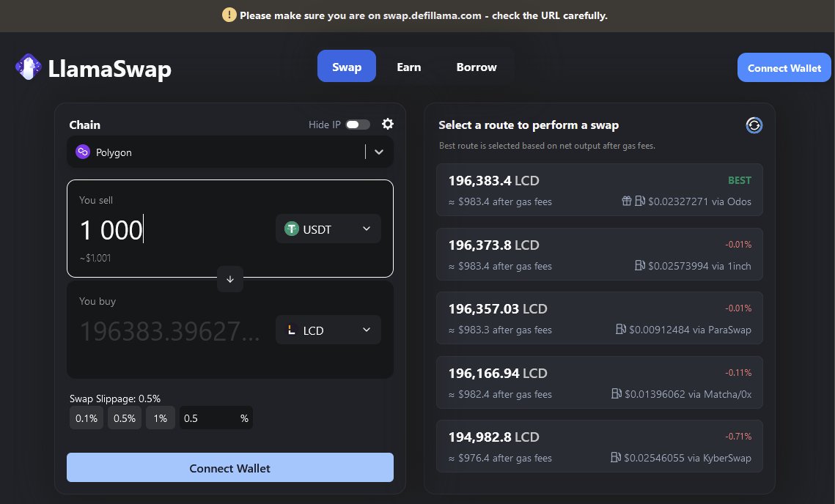Click the 'Best route is selected' subtitle text
Image resolution: width=835 pixels, height=504 pixels.
tap(547, 146)
